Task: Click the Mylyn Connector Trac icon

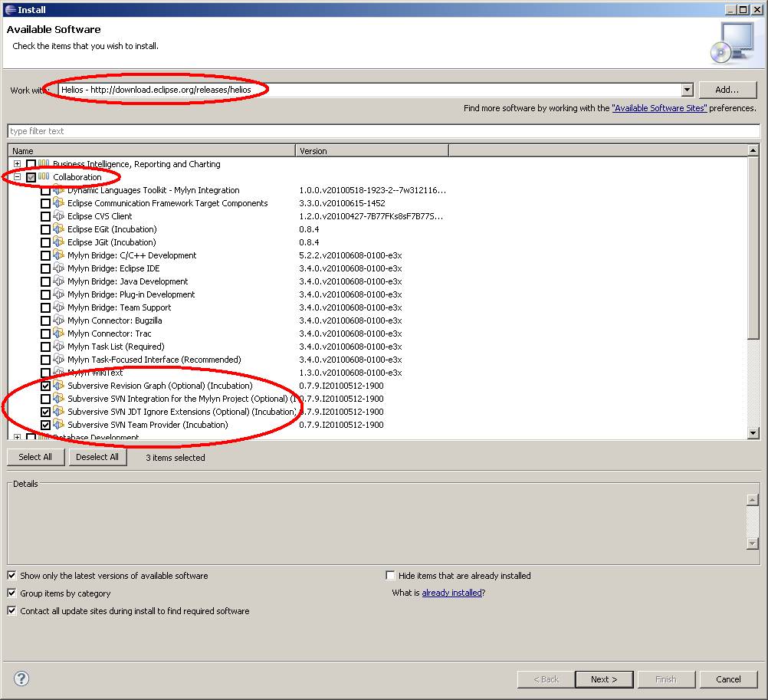Action: pyautogui.click(x=59, y=333)
